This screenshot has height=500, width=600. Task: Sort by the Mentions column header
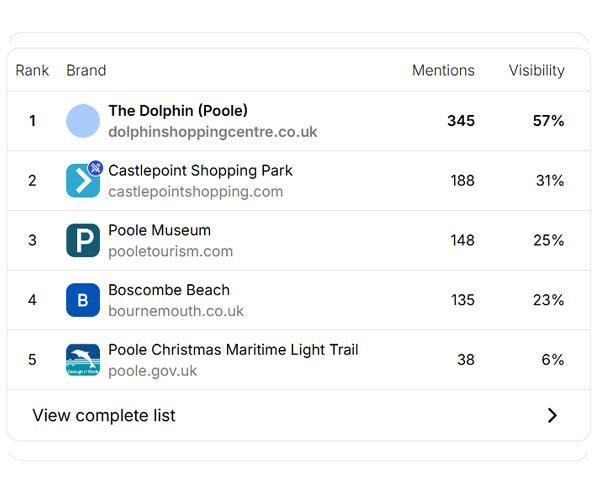click(443, 70)
